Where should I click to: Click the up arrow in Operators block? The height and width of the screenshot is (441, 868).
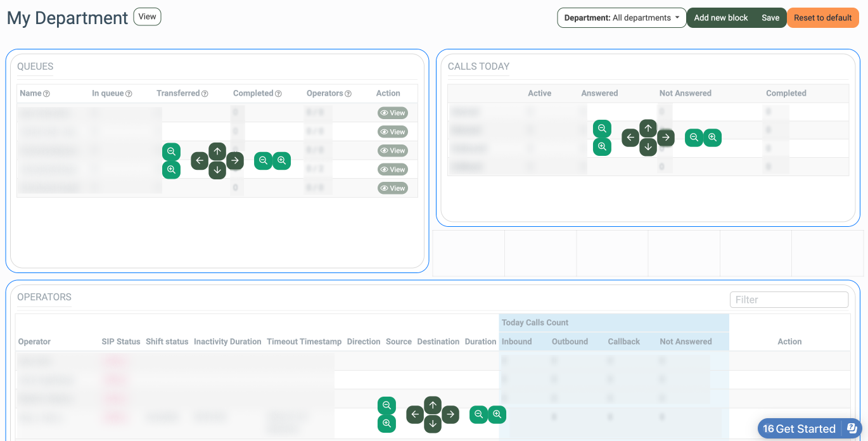click(x=433, y=405)
